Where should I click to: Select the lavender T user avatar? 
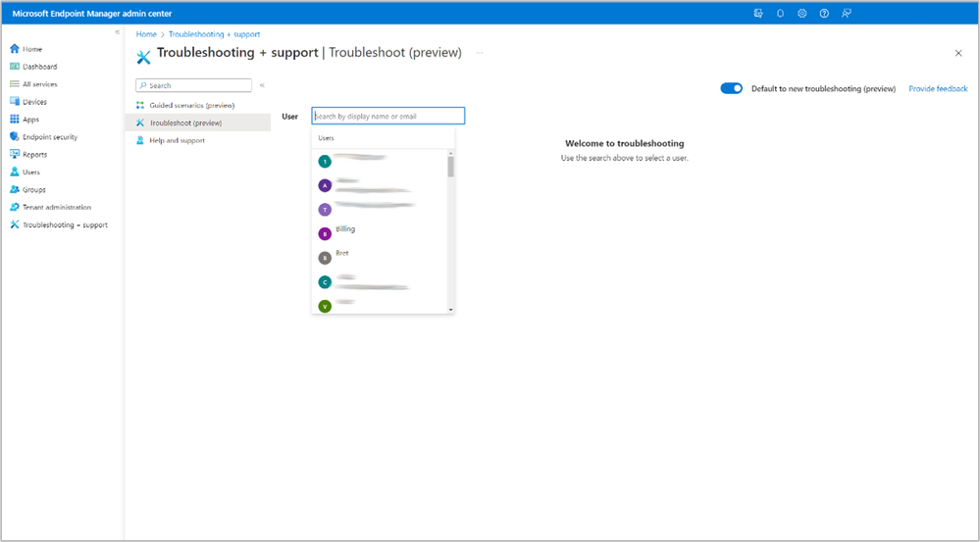325,210
